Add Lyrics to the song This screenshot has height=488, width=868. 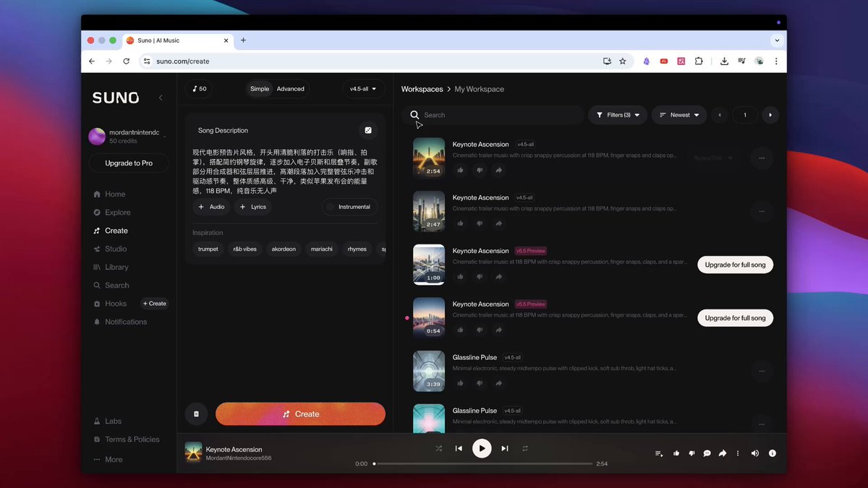point(253,207)
